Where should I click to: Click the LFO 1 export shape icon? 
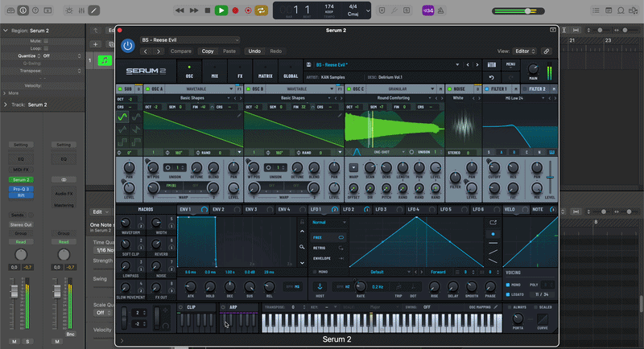pos(493,222)
